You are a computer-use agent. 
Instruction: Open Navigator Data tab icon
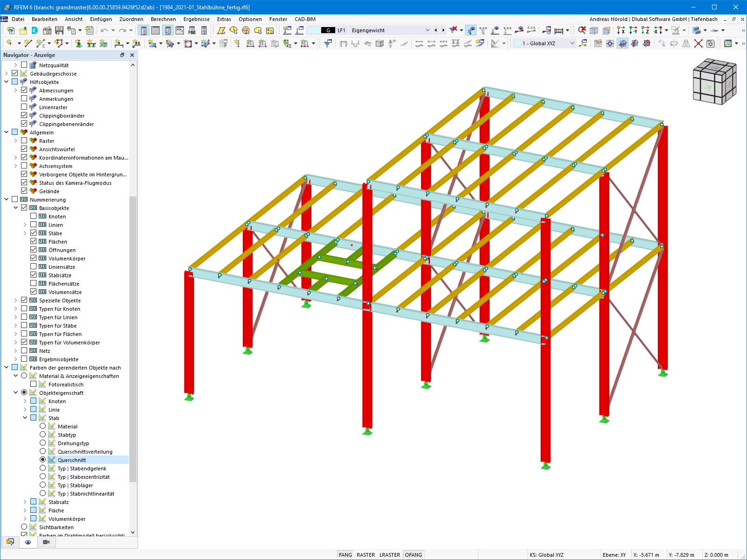tap(10, 542)
